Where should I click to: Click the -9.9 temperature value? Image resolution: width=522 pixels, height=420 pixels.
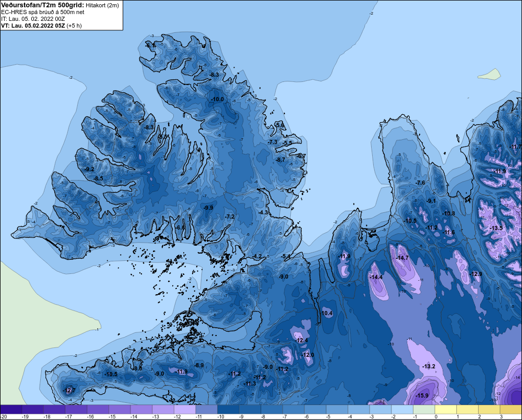pos(208,207)
